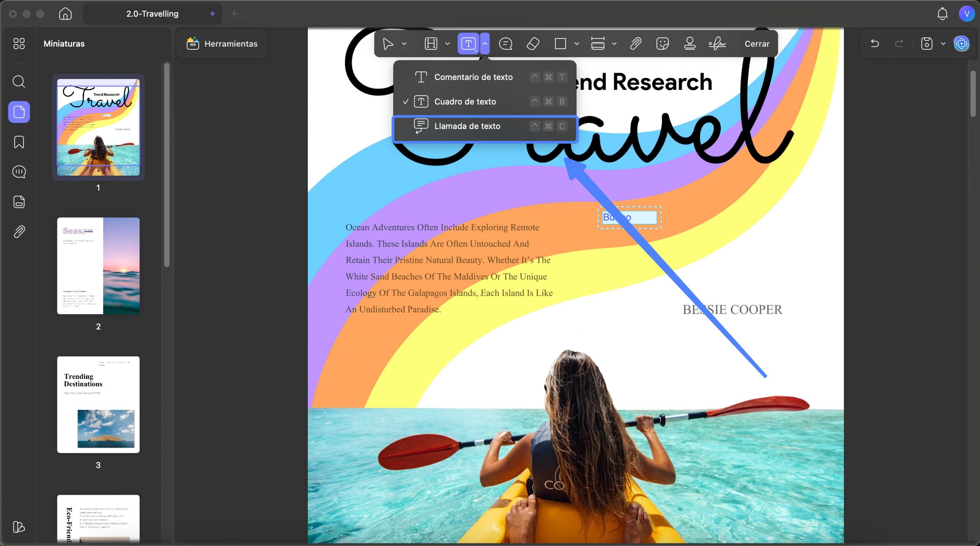Select page 3 Trending Destinations thumbnail

pos(98,404)
